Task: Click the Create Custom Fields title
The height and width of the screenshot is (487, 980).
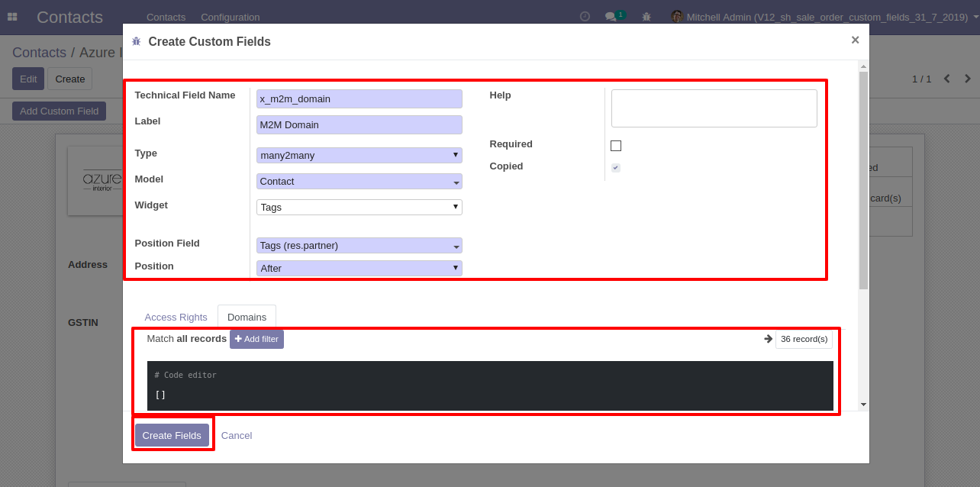Action: (x=210, y=41)
